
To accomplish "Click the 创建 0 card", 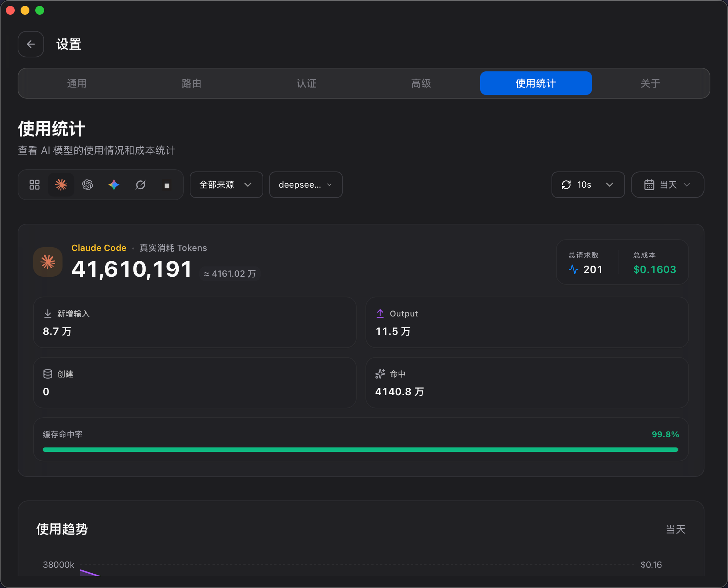I will (x=195, y=383).
